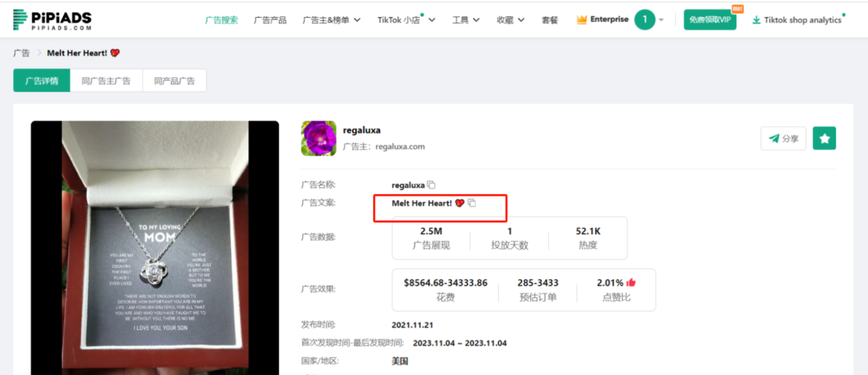
Task: Click the like ratio thumbs-up icon
Action: (631, 282)
